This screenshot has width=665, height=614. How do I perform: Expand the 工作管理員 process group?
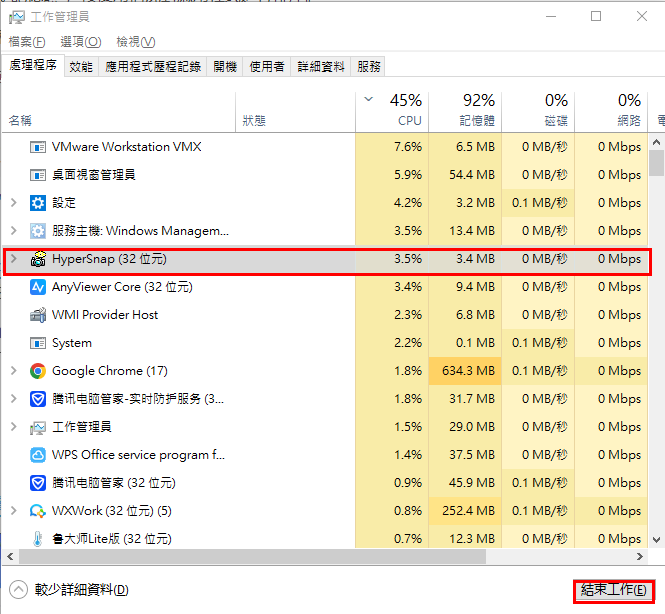pyautogui.click(x=14, y=427)
